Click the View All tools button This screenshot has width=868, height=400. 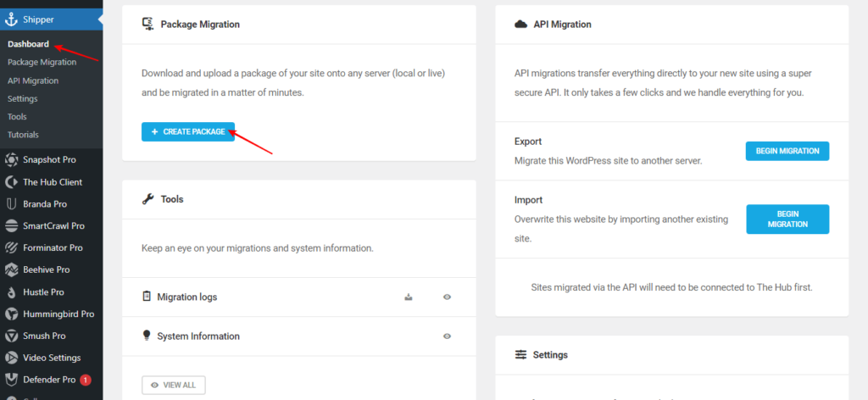coord(174,385)
